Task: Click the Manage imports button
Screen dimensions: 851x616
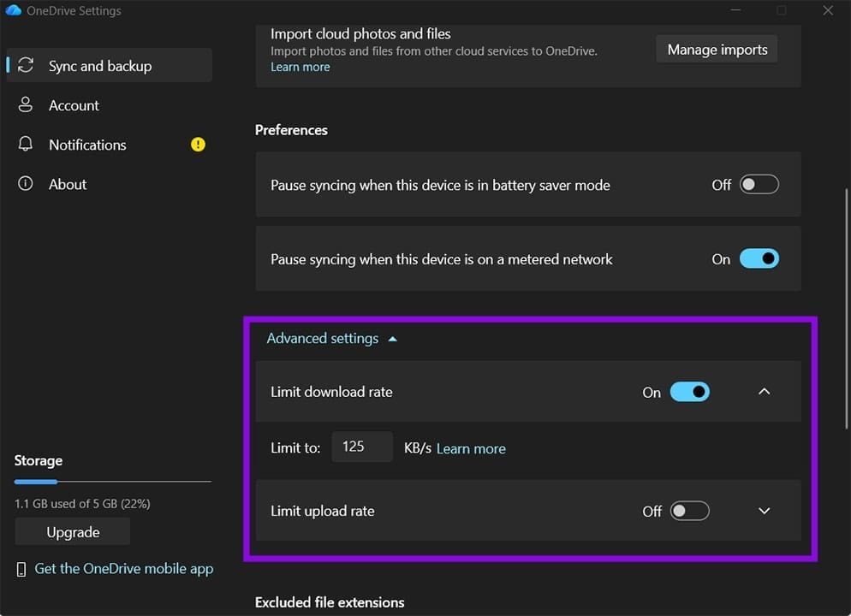Action: click(x=717, y=50)
